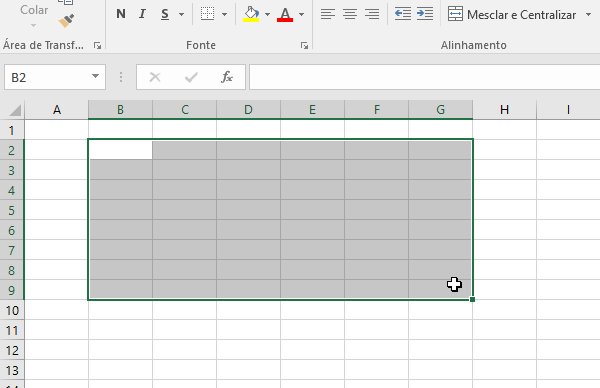This screenshot has width=600, height=388.
Task: Select column B header
Action: [x=120, y=110]
